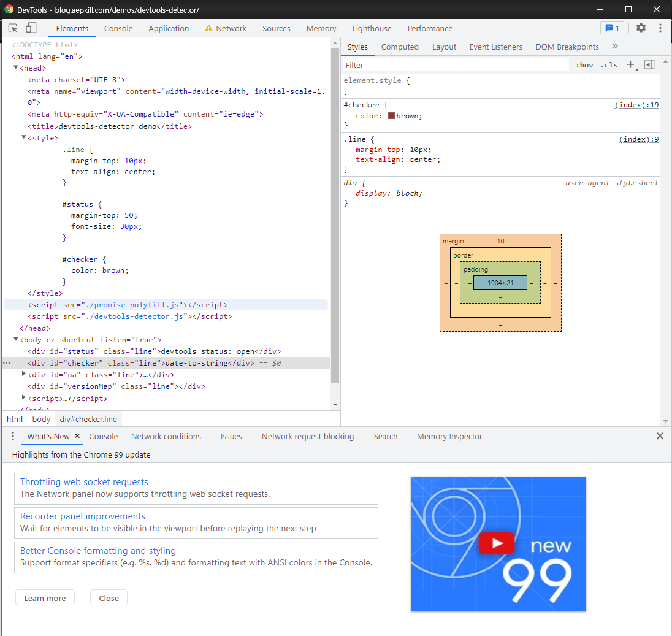Open the Memory Inspector drawer tab
Viewport: 672px width, 636px height.
coord(449,436)
